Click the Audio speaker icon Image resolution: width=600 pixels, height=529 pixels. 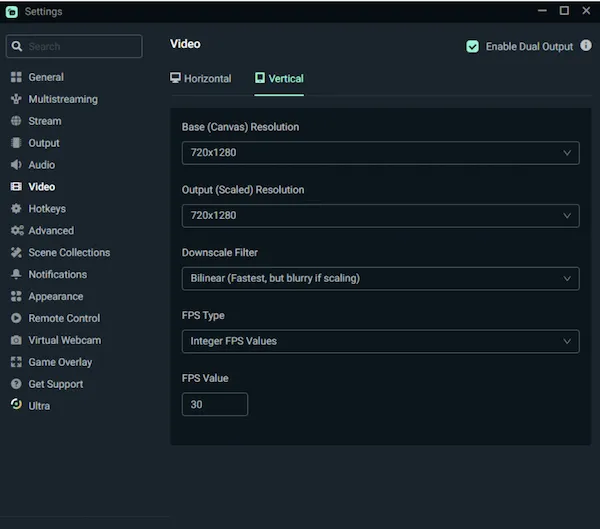16,165
